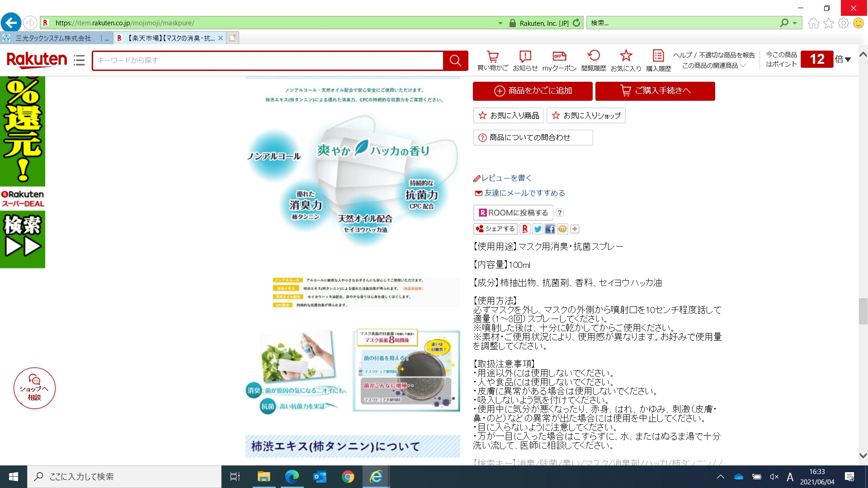868x488 pixels.
Task: Open Outlook from the taskbar
Action: coord(320,477)
